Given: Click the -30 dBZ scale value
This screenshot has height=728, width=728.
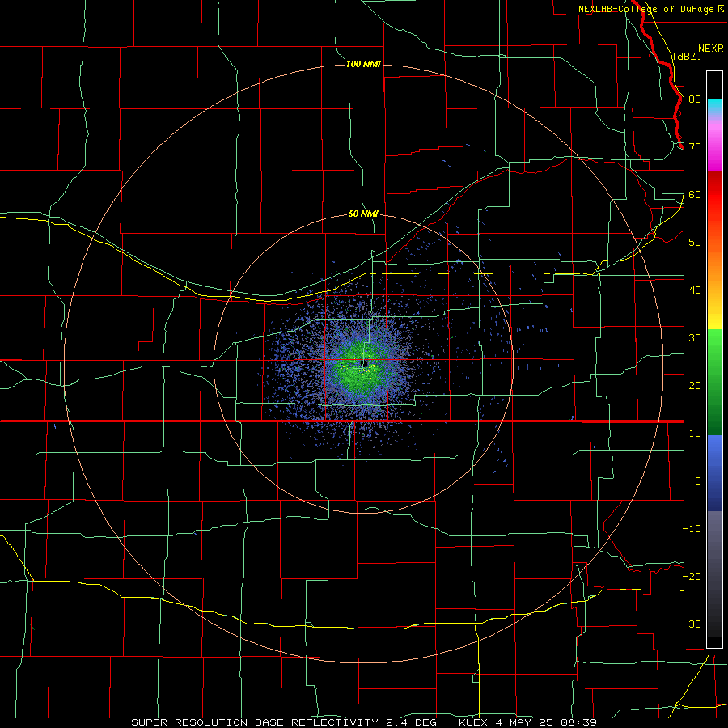Looking at the screenshot, I should (x=692, y=624).
